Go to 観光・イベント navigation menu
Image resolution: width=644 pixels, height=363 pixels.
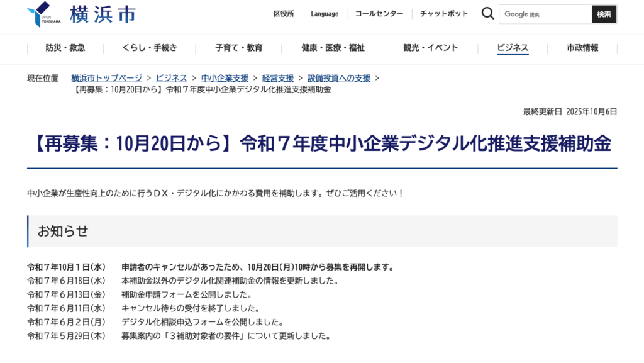431,48
